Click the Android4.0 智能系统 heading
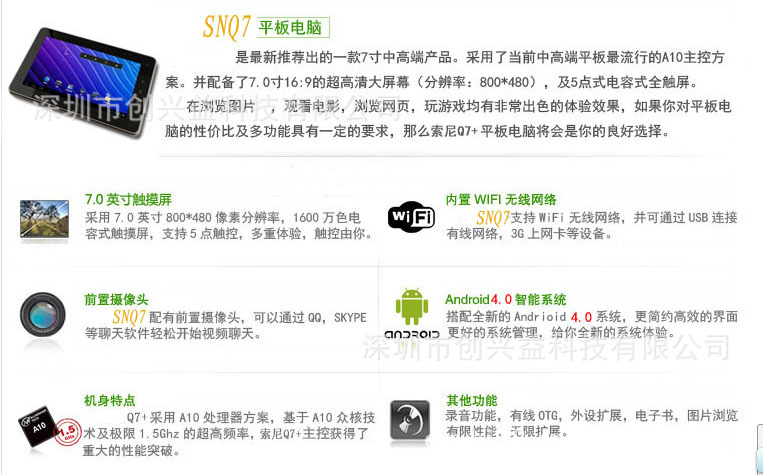This screenshot has height=475, width=763. click(506, 299)
